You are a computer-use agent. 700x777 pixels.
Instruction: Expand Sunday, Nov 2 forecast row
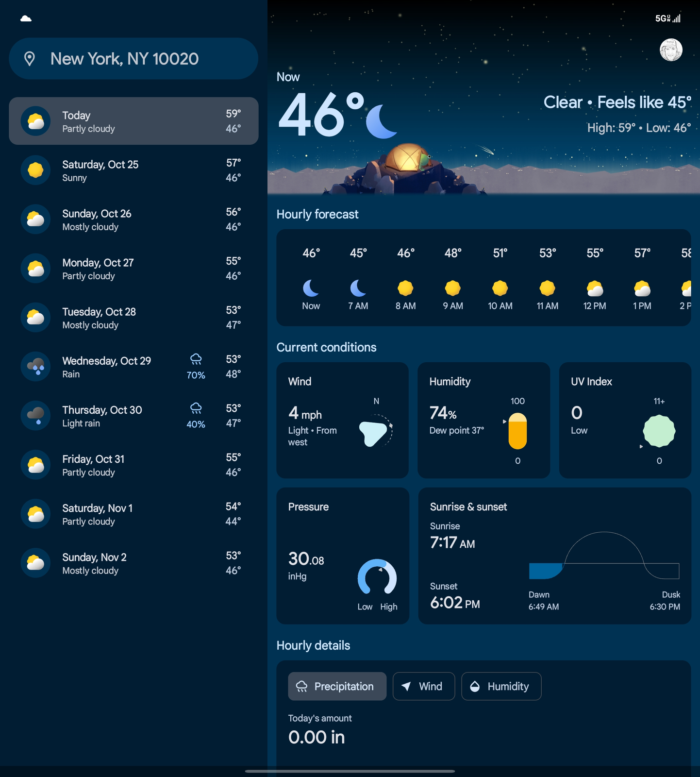(x=133, y=563)
